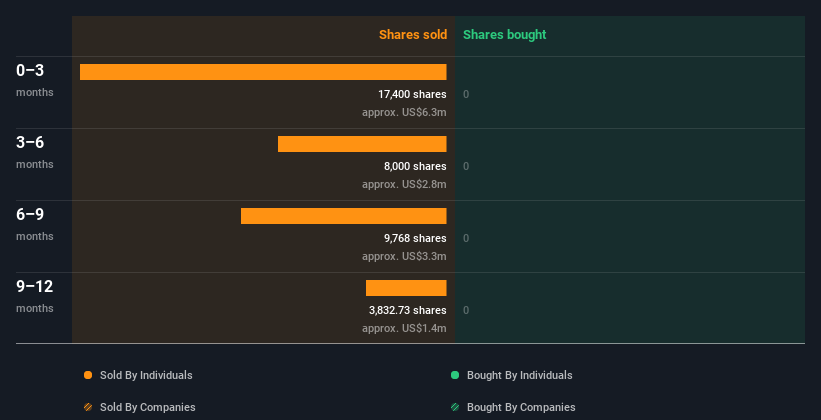Click the approx. US$3.3m value

(x=404, y=257)
